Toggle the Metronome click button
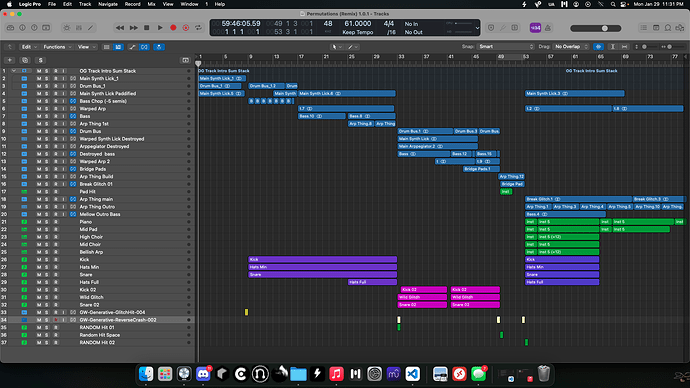Viewport: 690px width, 388px height. (x=548, y=28)
